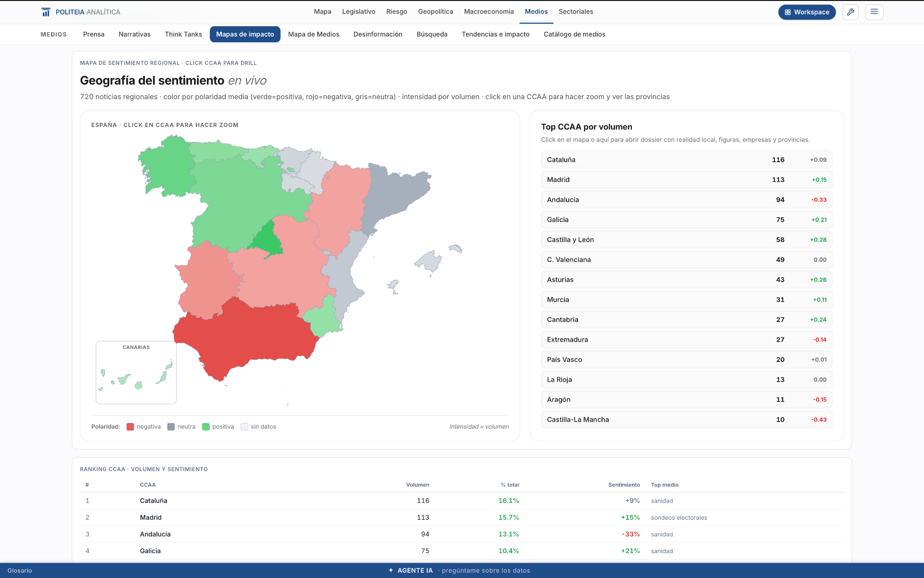
Task: Click the Volumen column header
Action: (417, 485)
